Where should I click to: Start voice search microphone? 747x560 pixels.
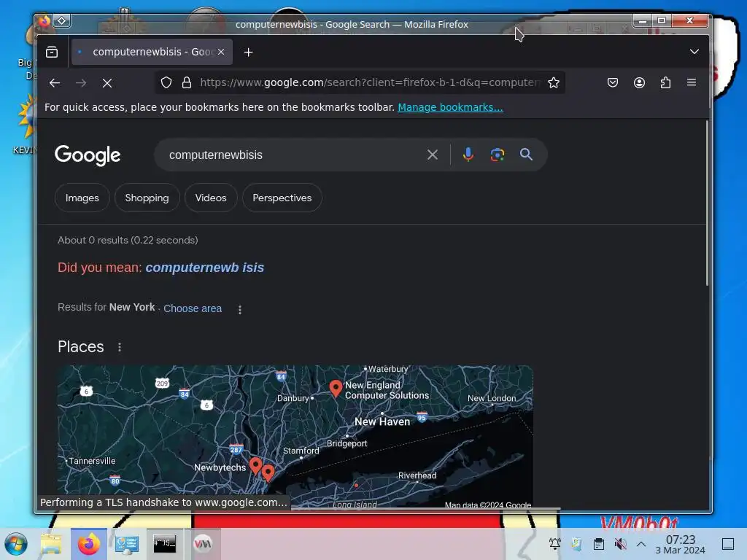(468, 155)
